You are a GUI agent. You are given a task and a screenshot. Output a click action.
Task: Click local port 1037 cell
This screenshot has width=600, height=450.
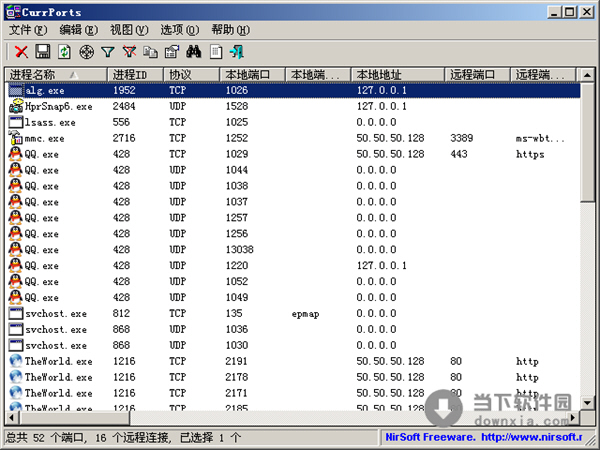point(236,202)
